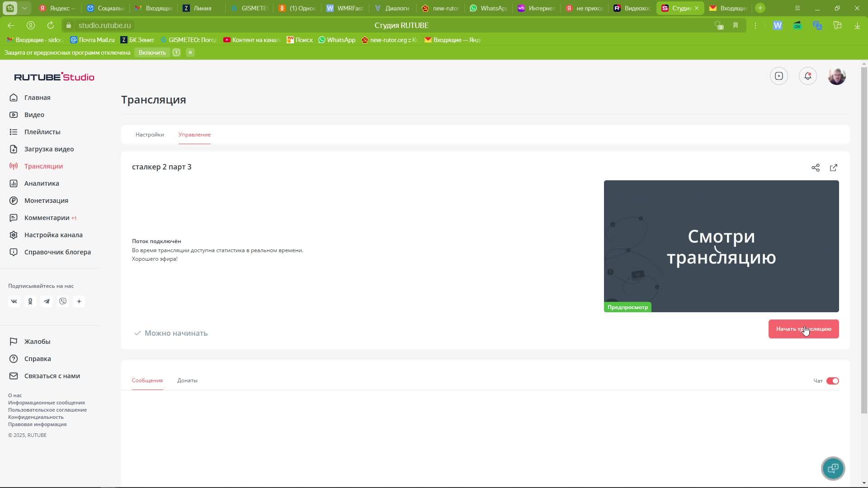Click the share icon next to stream title

coord(816,168)
